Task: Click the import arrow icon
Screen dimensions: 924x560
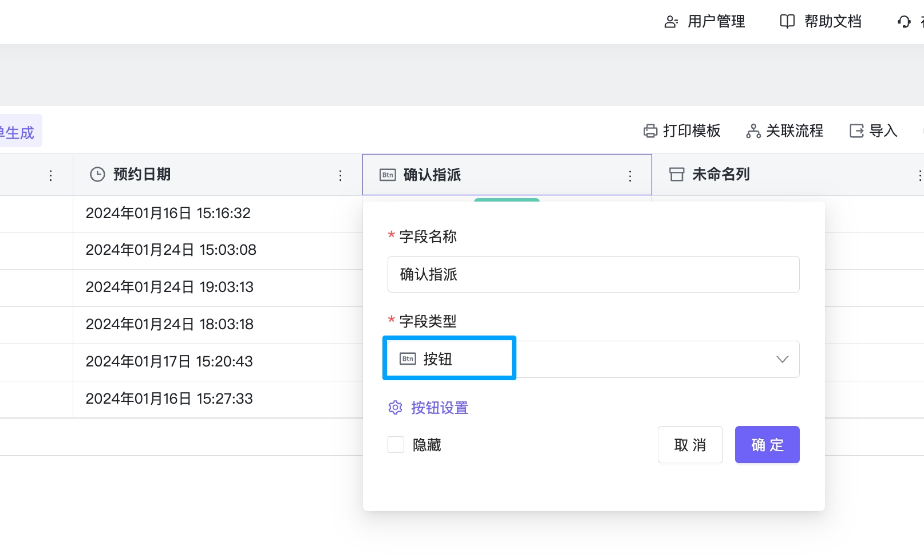Action: 856,131
